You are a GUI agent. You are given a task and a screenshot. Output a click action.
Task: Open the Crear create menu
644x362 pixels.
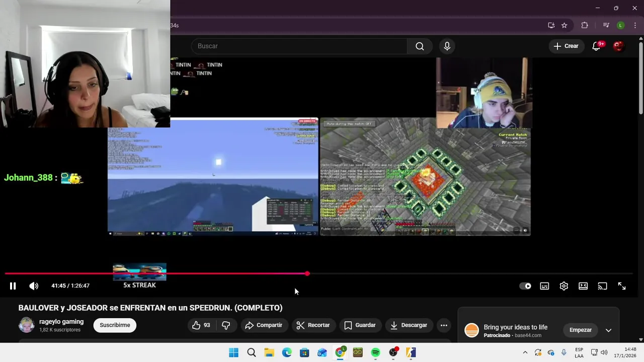[x=566, y=46]
